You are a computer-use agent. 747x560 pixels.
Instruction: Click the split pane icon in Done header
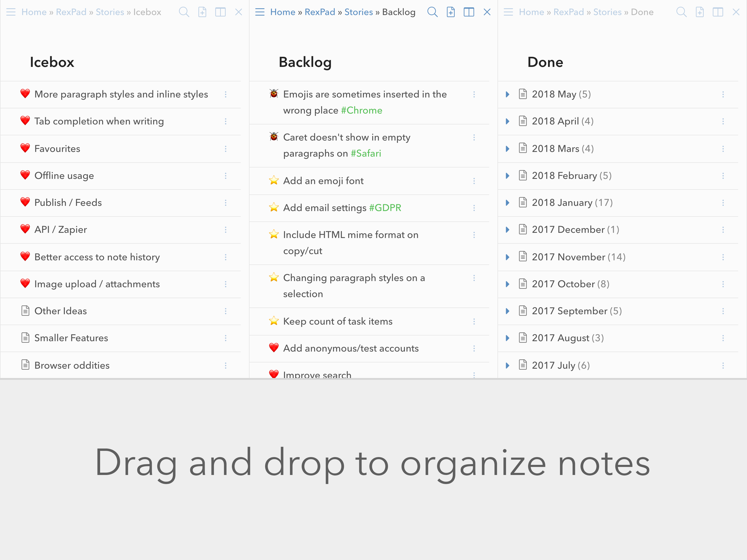click(x=718, y=12)
